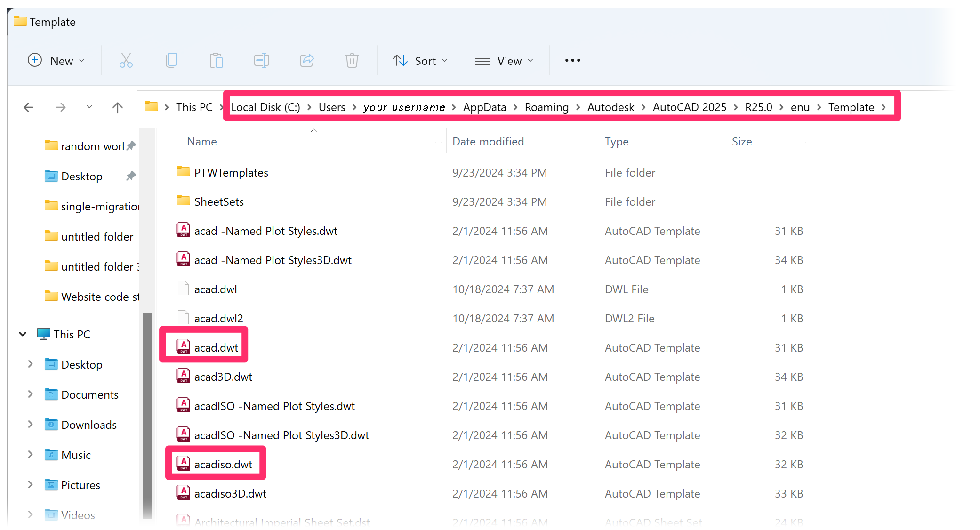
Task: Open the View dropdown menu
Action: (x=504, y=61)
